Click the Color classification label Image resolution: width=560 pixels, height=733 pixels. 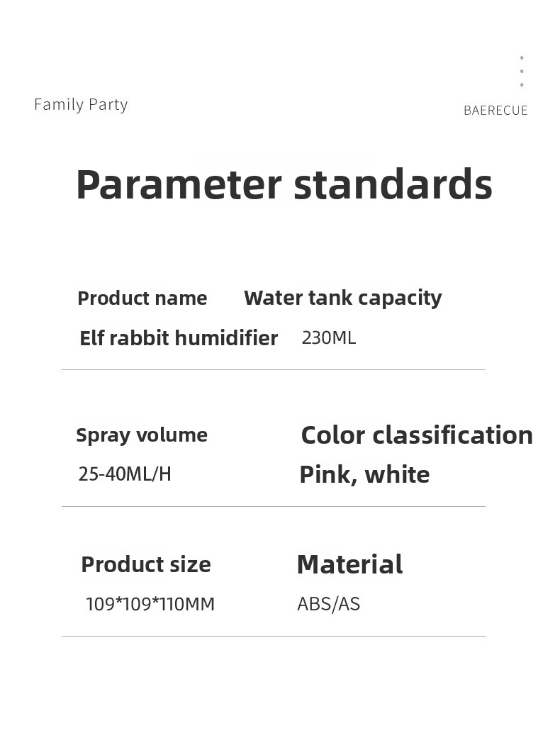tap(417, 435)
